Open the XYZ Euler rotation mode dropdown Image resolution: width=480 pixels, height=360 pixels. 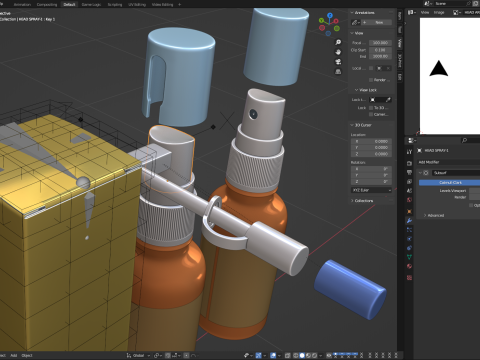371,190
